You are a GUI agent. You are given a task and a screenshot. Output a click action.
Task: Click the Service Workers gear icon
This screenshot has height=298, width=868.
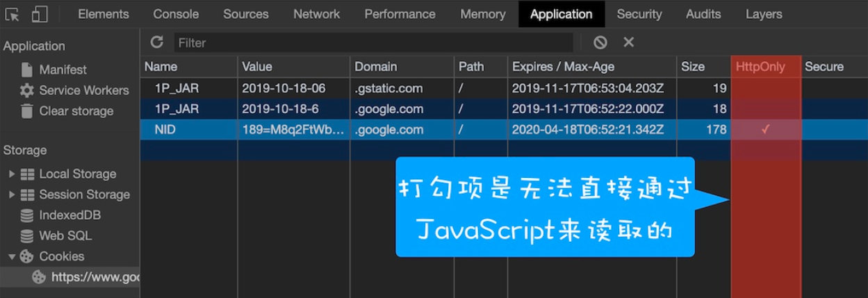tap(27, 90)
